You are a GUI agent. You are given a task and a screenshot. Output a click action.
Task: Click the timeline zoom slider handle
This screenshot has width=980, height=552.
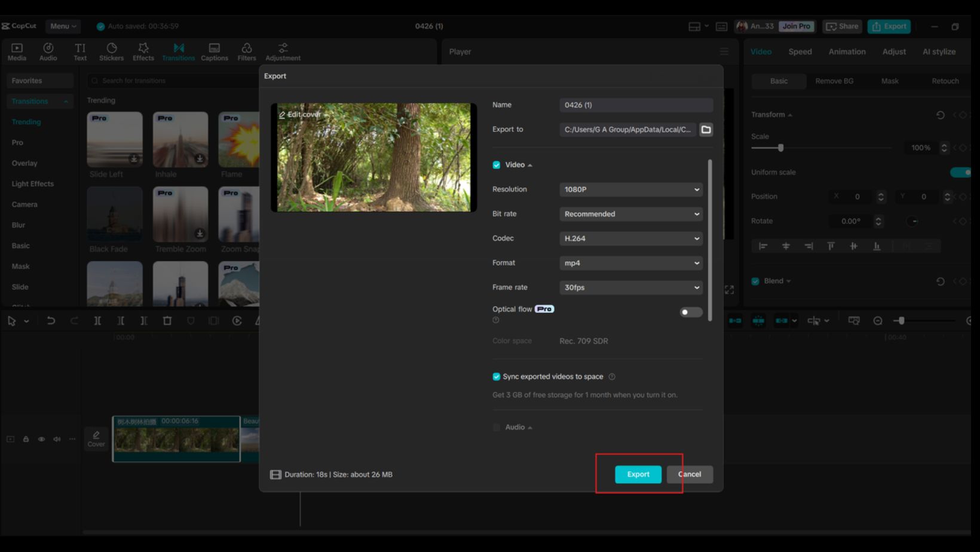(x=901, y=321)
